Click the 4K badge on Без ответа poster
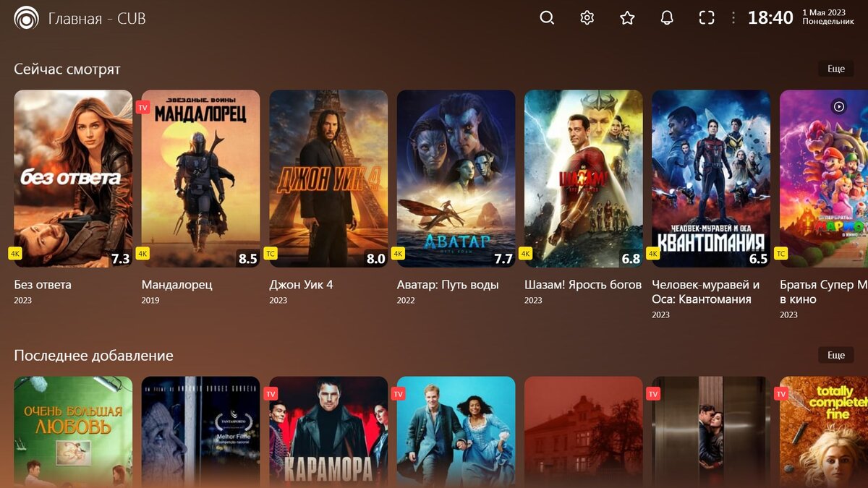This screenshot has width=868, height=488. pyautogui.click(x=15, y=254)
